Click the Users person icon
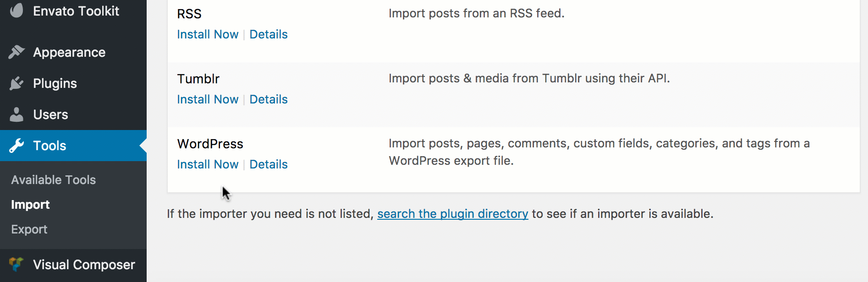868x282 pixels. pos(16,114)
